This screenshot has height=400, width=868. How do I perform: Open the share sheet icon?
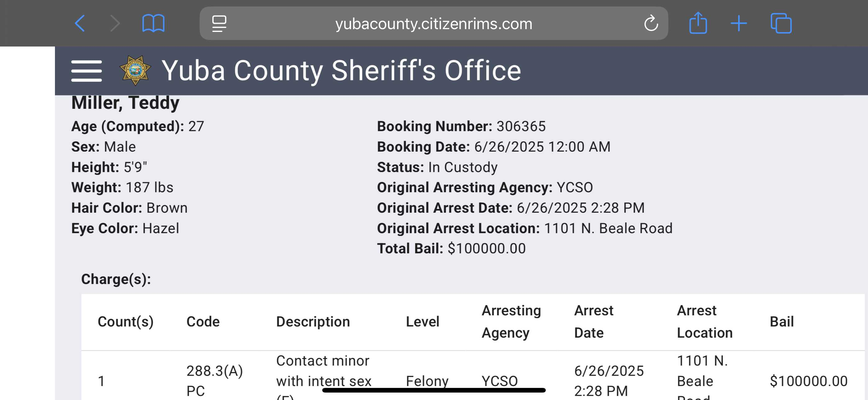click(x=698, y=23)
